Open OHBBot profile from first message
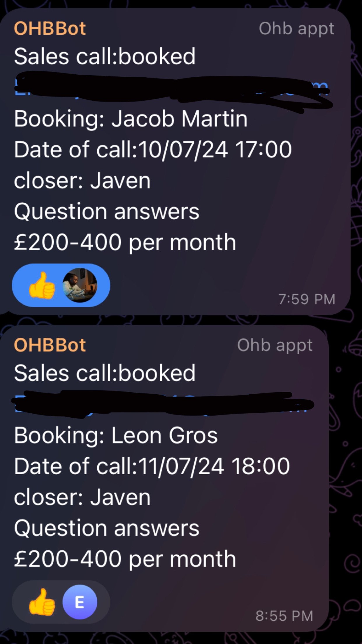 50,29
